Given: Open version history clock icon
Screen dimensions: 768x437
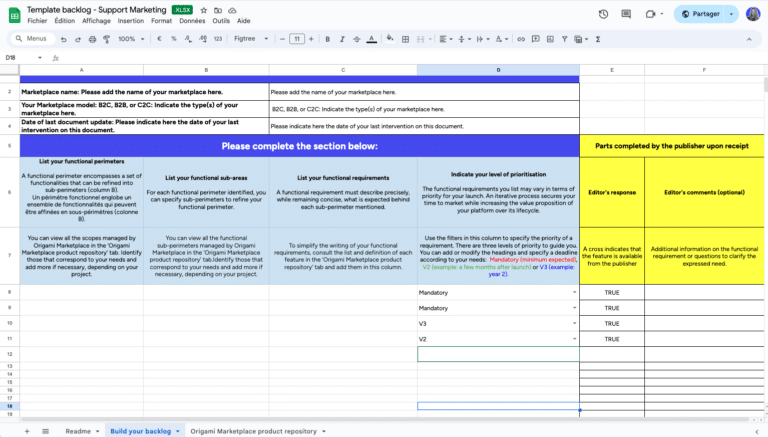Looking at the screenshot, I should [603, 14].
